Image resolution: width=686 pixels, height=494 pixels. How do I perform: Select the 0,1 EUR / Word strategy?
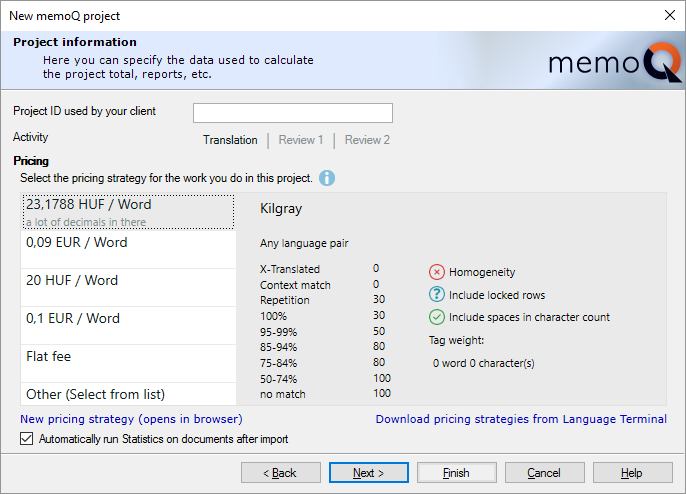pos(128,326)
